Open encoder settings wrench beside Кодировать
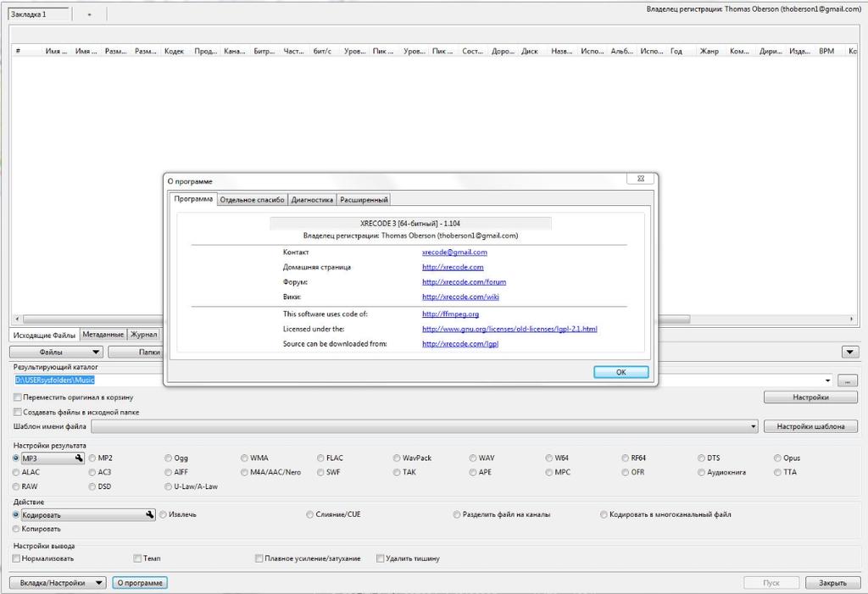The image size is (868, 594). pos(149,515)
